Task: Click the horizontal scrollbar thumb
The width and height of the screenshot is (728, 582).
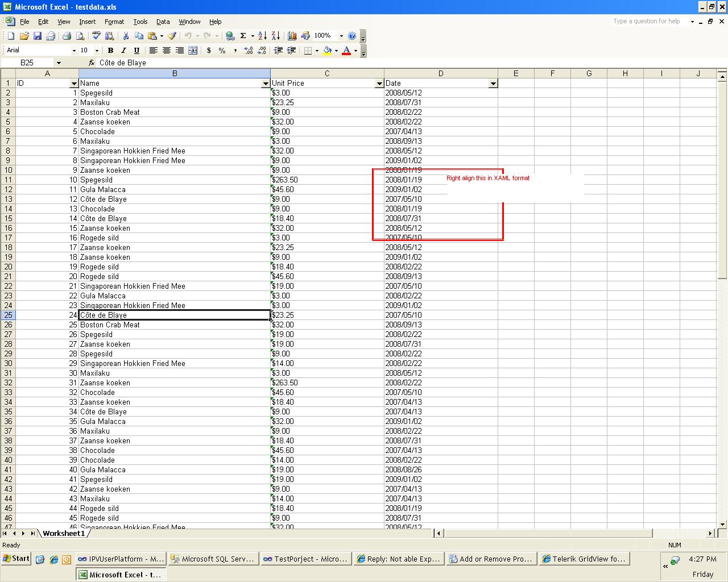Action: pyautogui.click(x=548, y=533)
